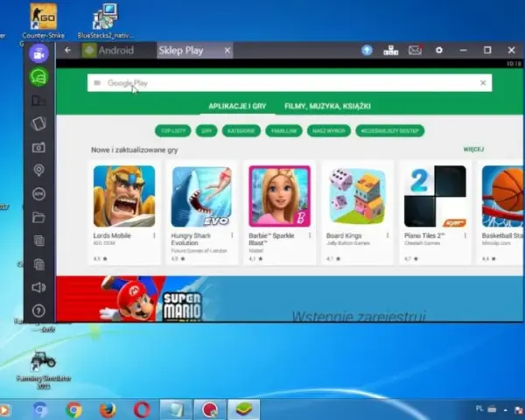This screenshot has height=420, width=525.
Task: Click the Google Play search field
Action: click(x=290, y=83)
